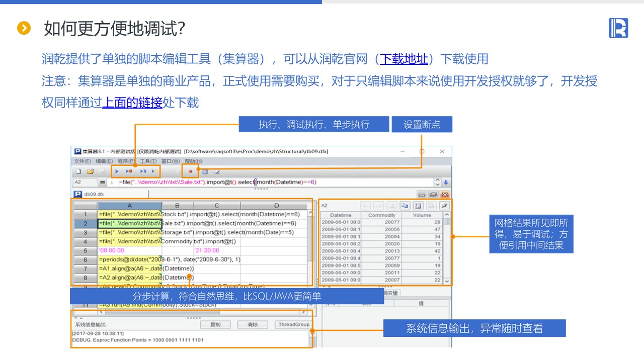Click the blue down arrow beside formula bar

(x=446, y=182)
